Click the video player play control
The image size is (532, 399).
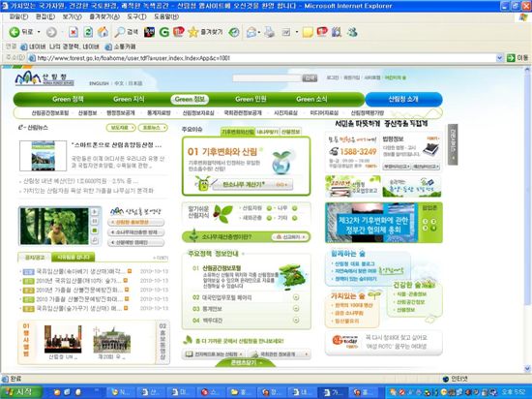95,211
